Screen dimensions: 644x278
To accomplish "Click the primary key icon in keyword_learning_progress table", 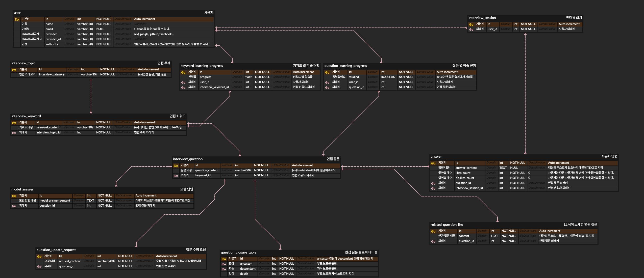I will (x=183, y=72).
